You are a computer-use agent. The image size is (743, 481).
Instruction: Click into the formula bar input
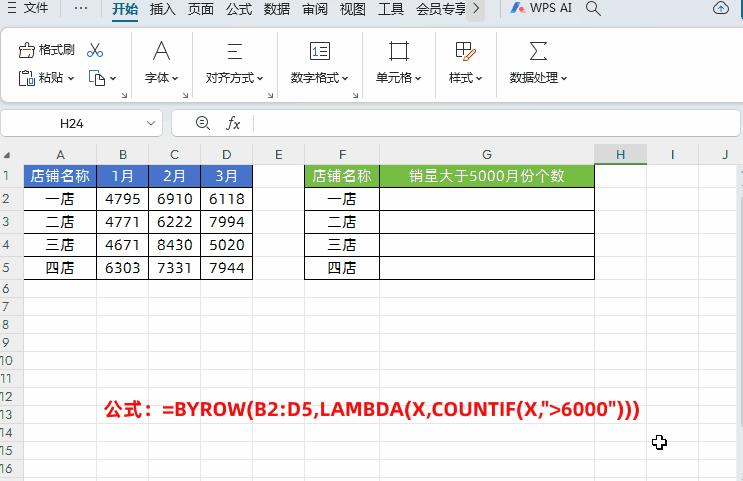pyautogui.click(x=496, y=123)
